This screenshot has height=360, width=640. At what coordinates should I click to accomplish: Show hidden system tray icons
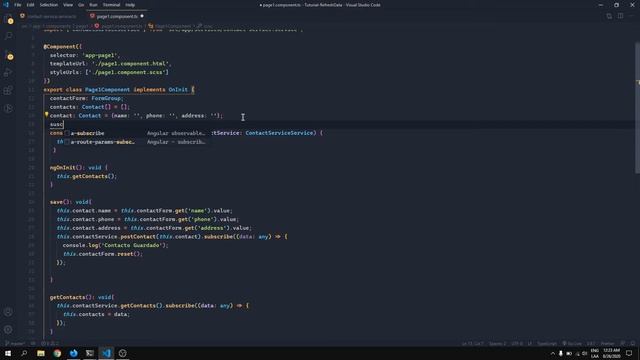[553, 353]
